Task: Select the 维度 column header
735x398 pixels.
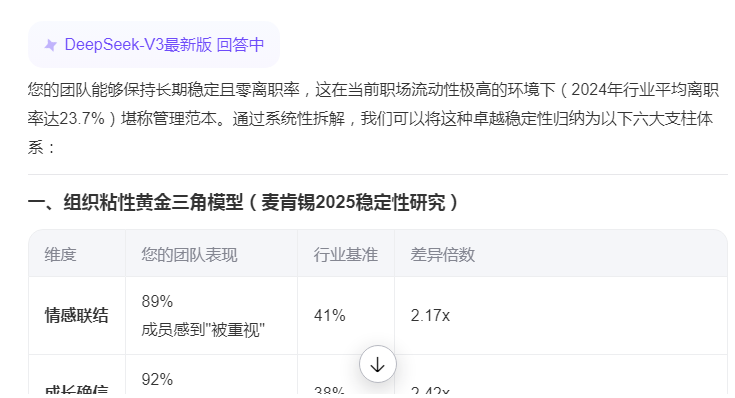Action: pyautogui.click(x=60, y=255)
